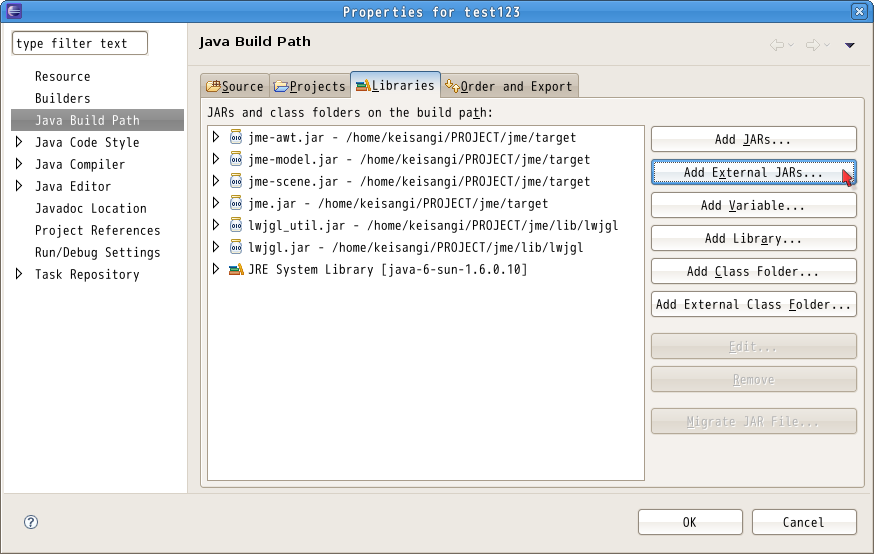Click the Add Library button
Viewport: 874px width, 554px height.
[x=753, y=238]
